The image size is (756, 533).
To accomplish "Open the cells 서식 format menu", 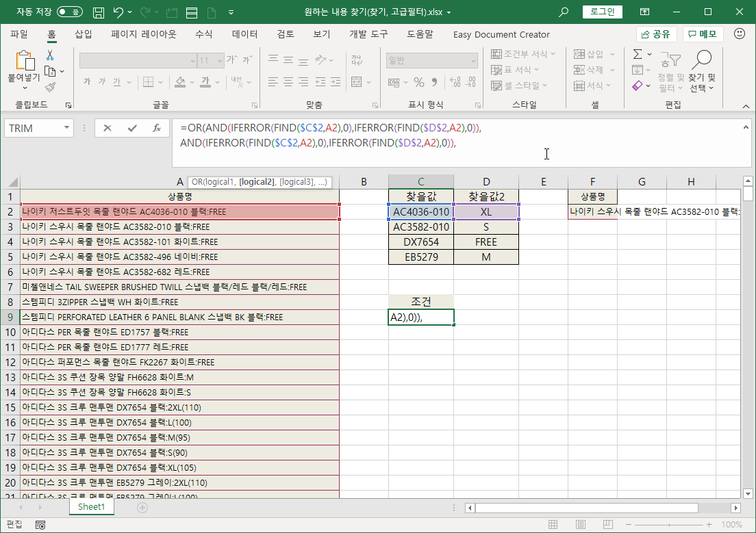I will pyautogui.click(x=592, y=86).
